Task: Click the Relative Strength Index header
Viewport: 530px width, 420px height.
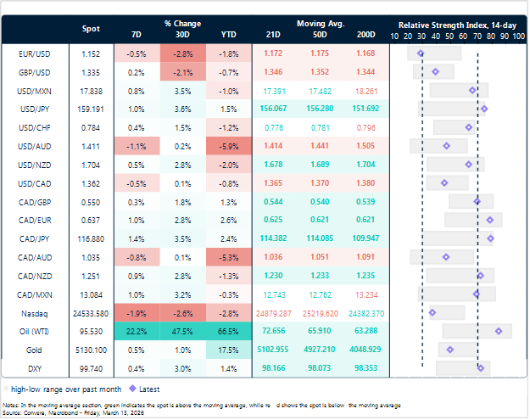Action: [x=455, y=25]
